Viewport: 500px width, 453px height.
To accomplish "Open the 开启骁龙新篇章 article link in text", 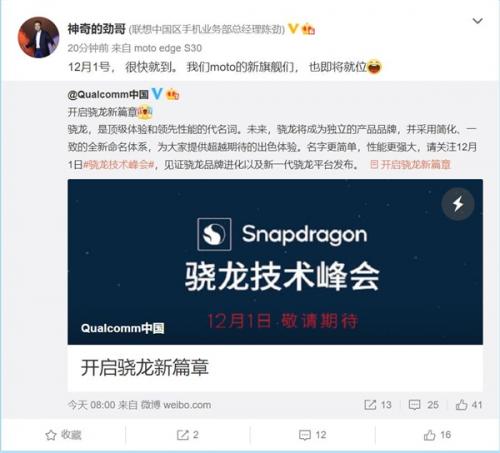I will tap(410, 165).
